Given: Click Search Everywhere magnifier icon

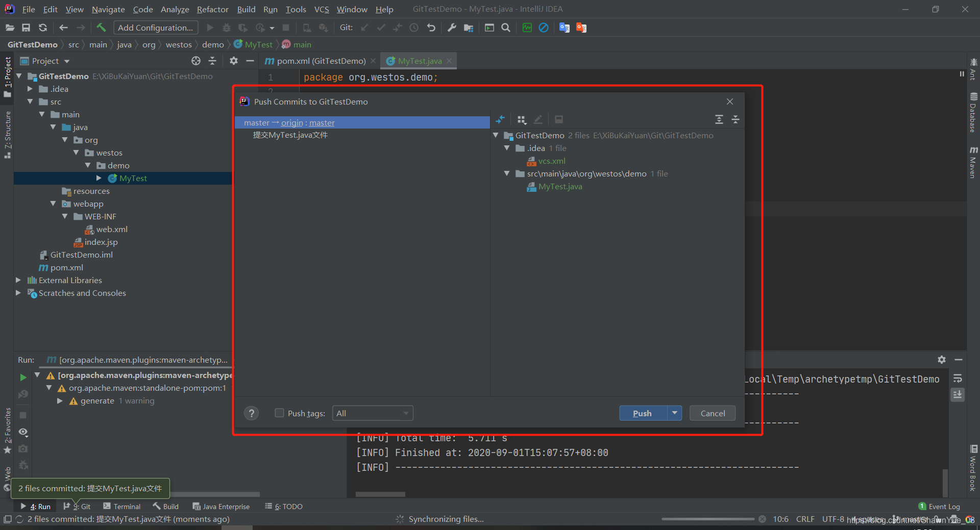Looking at the screenshot, I should pyautogui.click(x=506, y=28).
